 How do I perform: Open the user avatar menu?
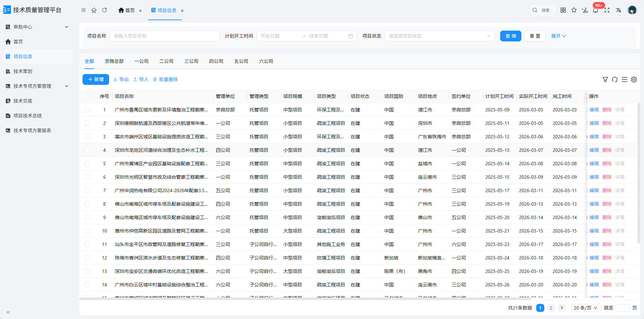point(632,10)
